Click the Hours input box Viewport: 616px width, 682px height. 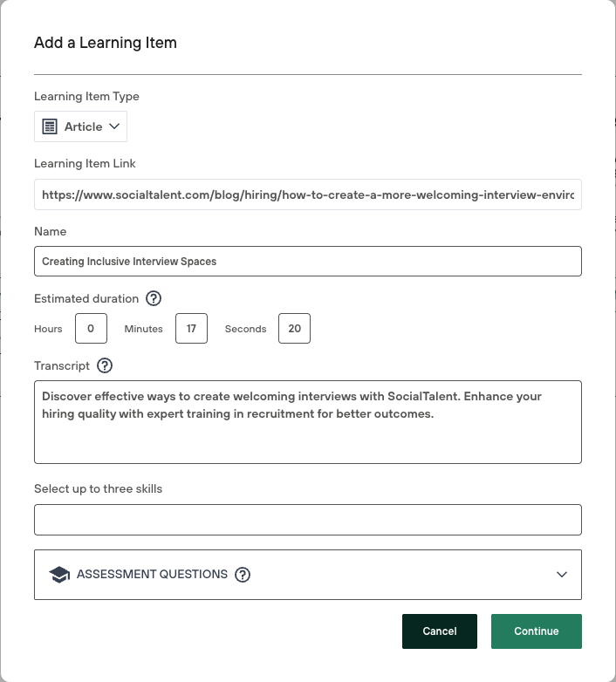click(x=91, y=329)
